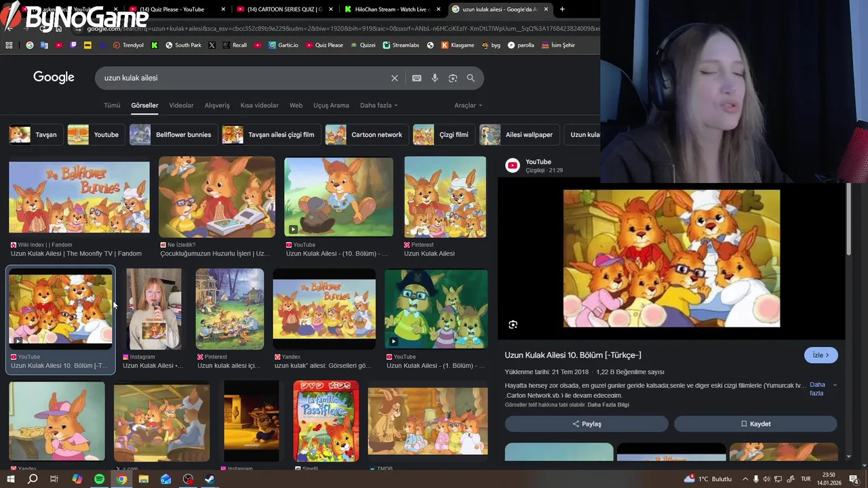Start voice search with the microphone icon
The width and height of the screenshot is (868, 488).
[x=435, y=78]
